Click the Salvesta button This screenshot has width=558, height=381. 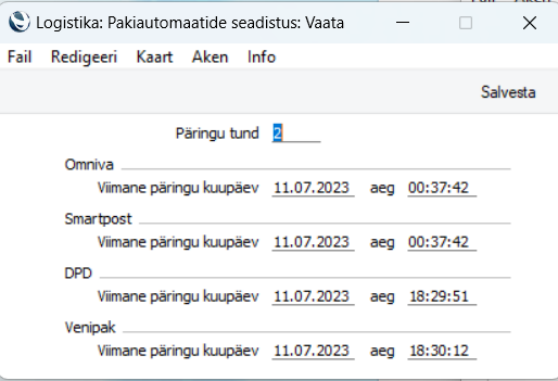508,92
